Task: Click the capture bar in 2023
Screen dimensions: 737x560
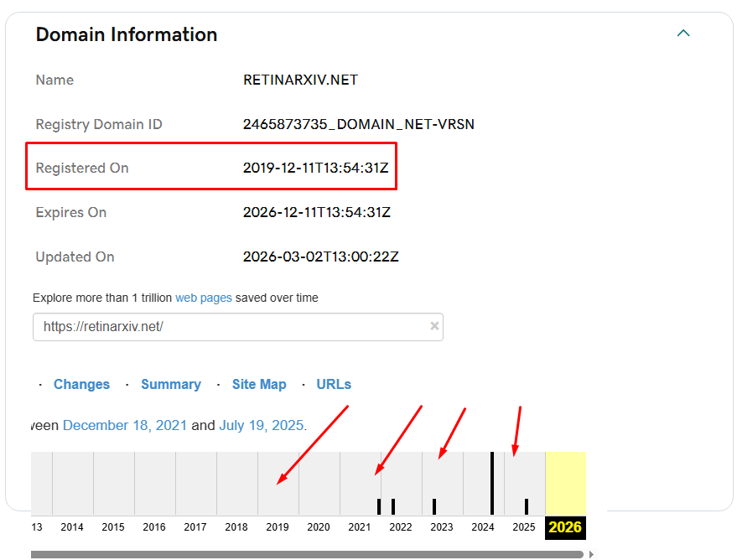Action: (434, 506)
